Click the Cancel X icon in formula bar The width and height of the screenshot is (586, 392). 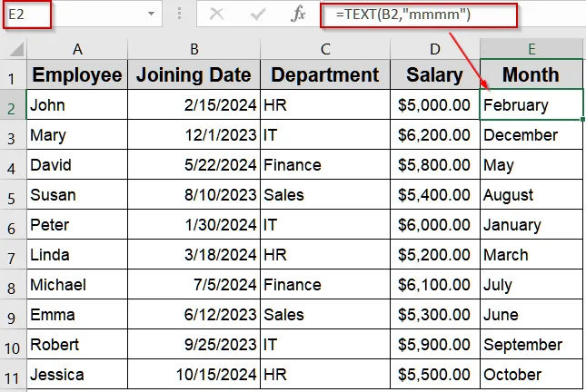(x=217, y=15)
